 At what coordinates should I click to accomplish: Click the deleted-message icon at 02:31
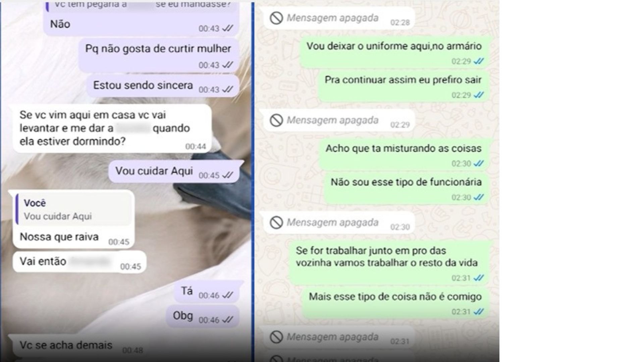click(x=276, y=337)
